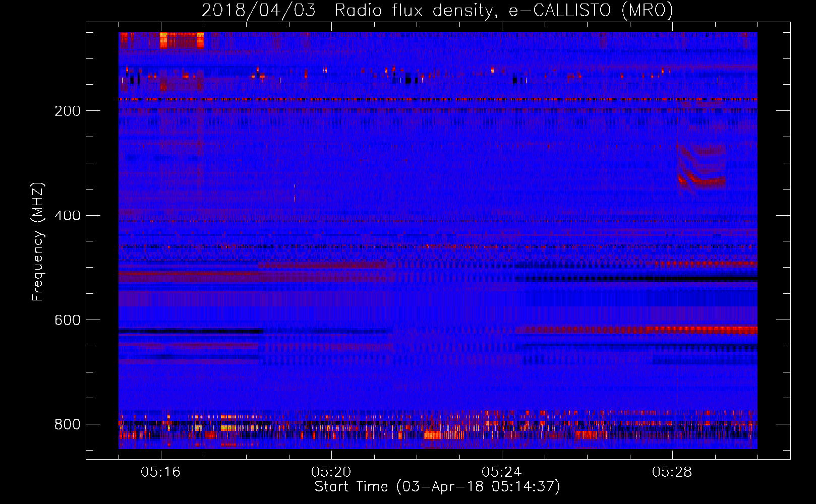Click the 800 frequency tick label
816x504 pixels.
click(68, 424)
